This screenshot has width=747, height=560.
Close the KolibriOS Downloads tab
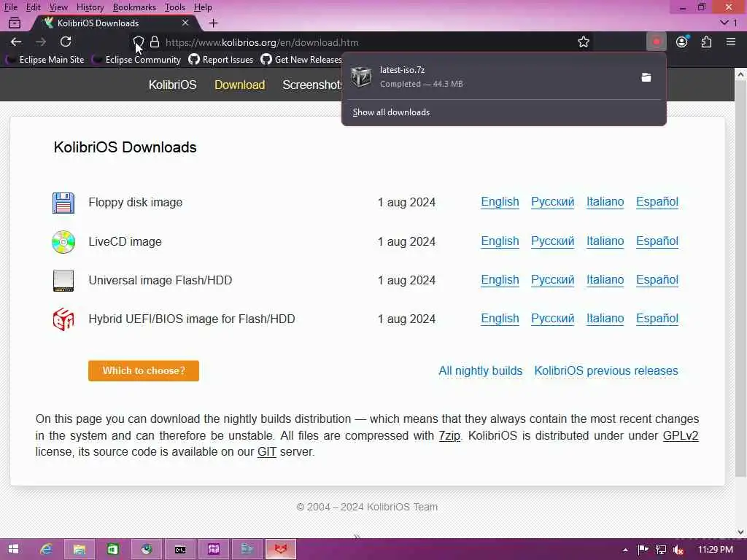click(185, 23)
